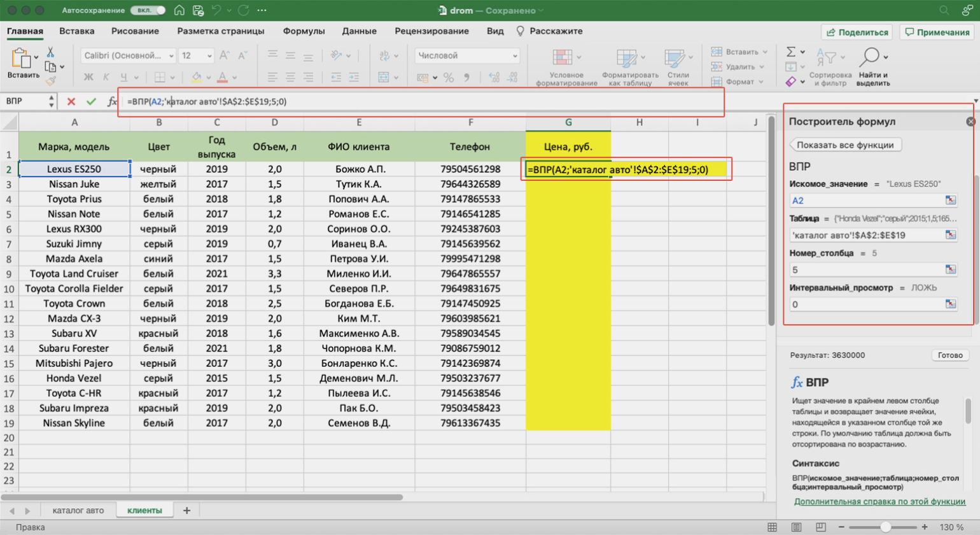This screenshot has height=535, width=980.
Task: Click the Home icon in title bar
Action: pyautogui.click(x=179, y=10)
